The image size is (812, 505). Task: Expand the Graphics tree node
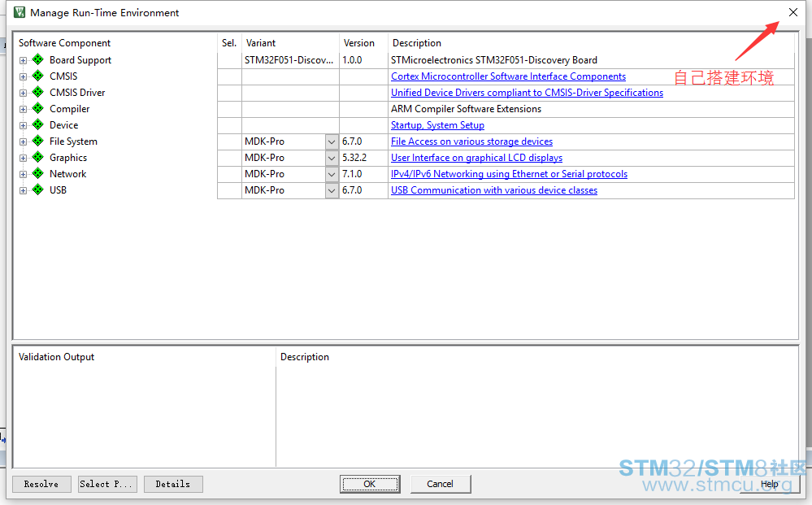point(23,158)
